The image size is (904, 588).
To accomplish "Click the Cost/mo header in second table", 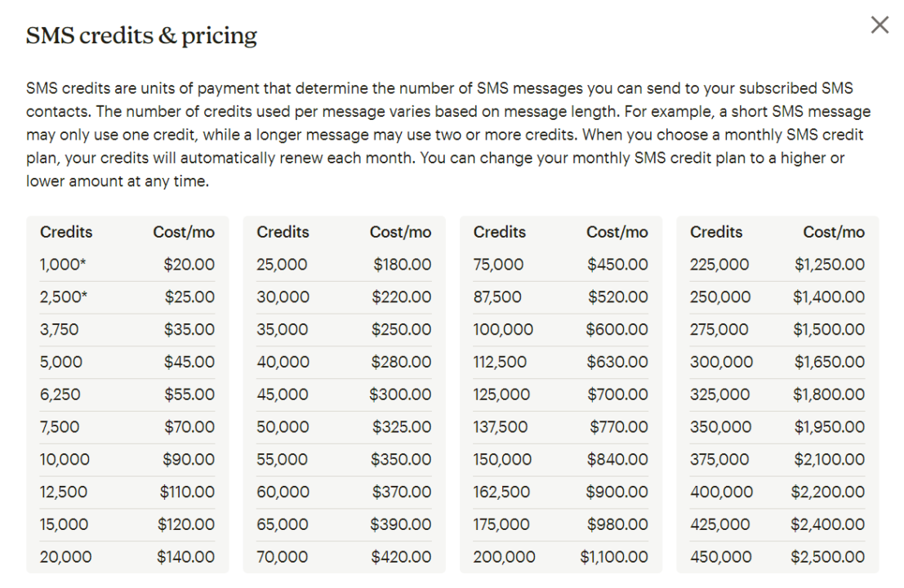I will coord(401,232).
